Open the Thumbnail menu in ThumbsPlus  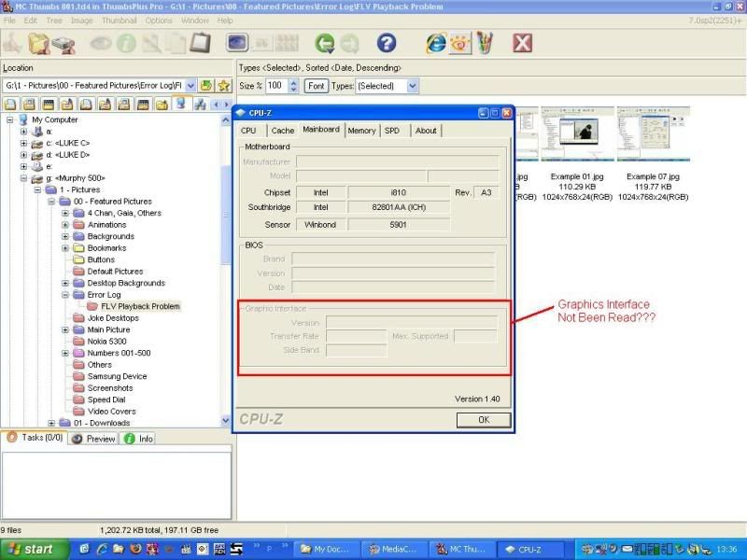pos(120,21)
